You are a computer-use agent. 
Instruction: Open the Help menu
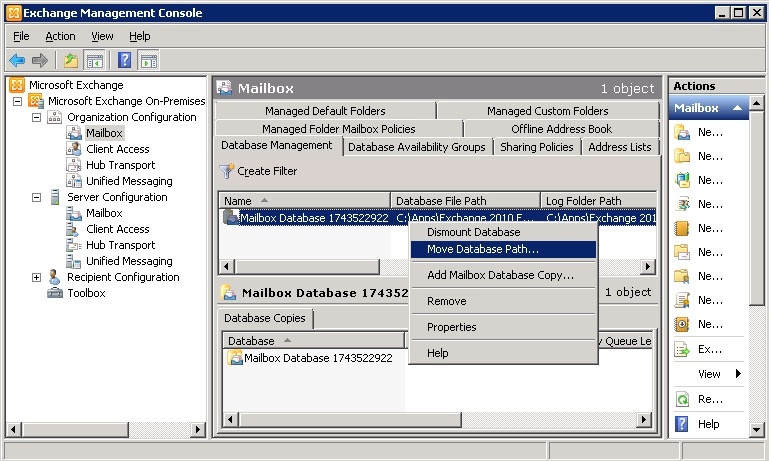coord(140,36)
